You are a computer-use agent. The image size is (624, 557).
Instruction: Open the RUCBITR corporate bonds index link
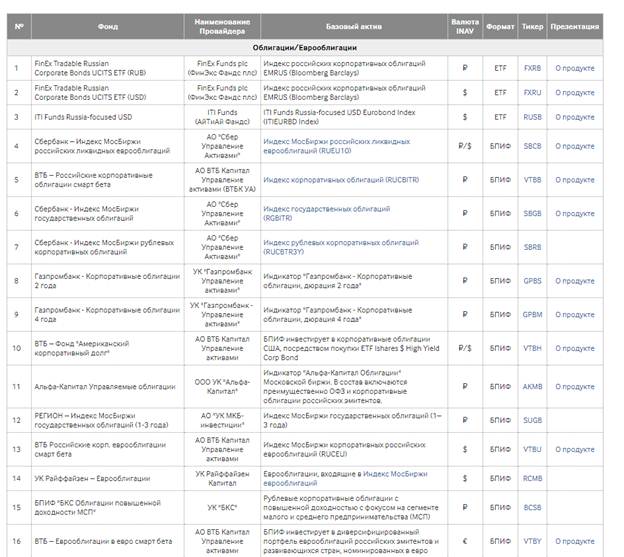[341, 180]
